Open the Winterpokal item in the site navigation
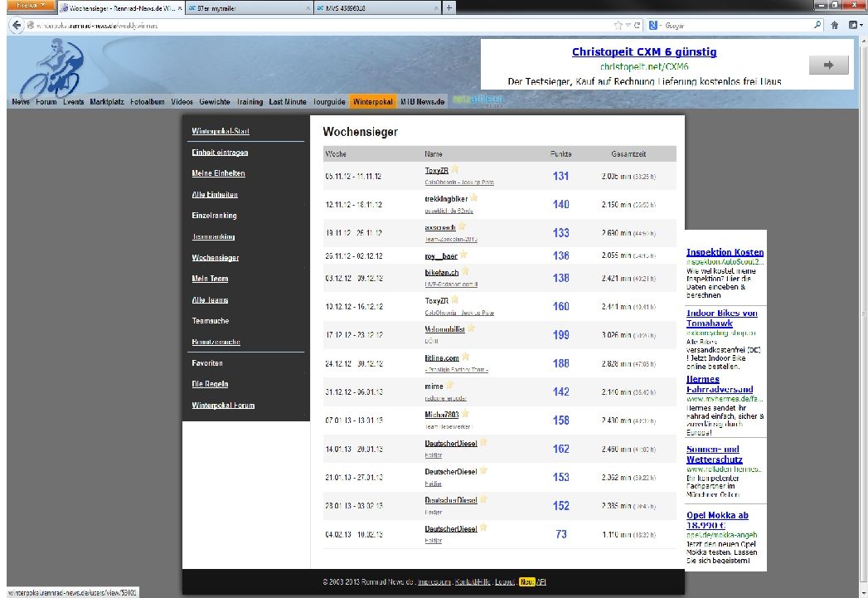This screenshot has width=868, height=598. [373, 101]
